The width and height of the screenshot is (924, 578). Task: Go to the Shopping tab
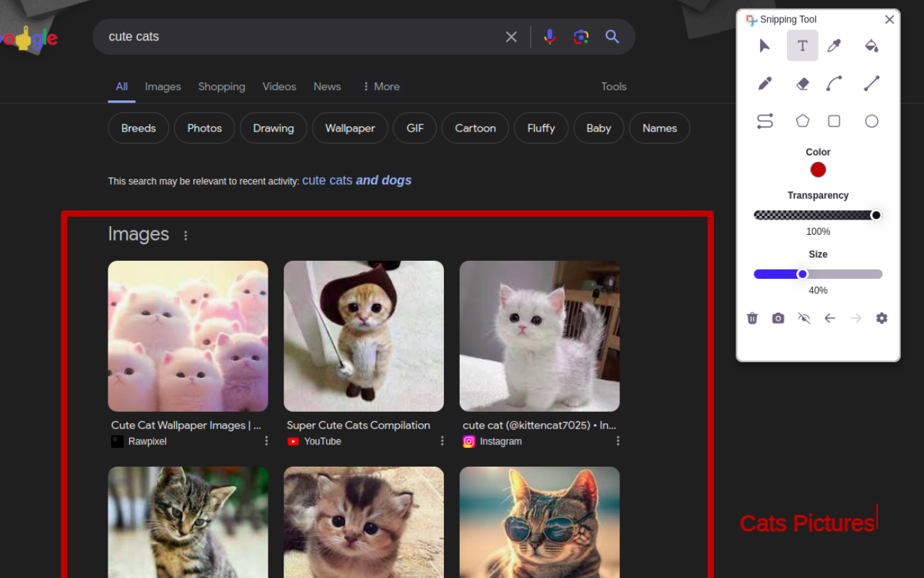click(222, 87)
